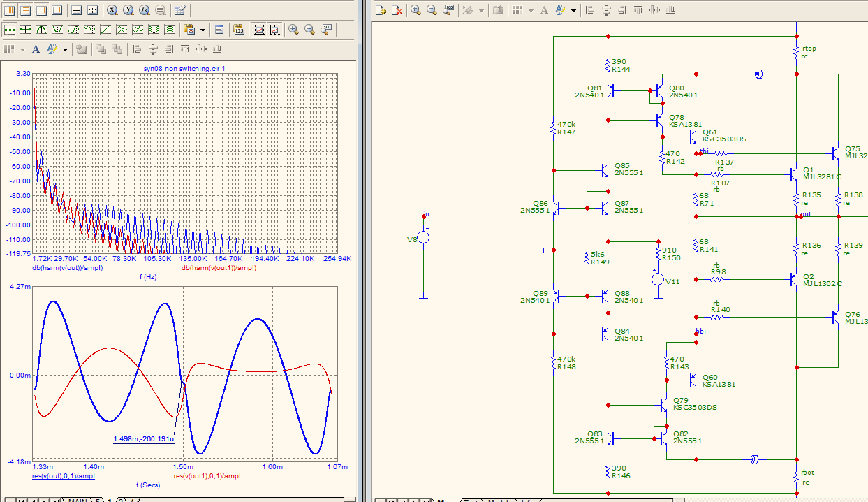Zoom in on the schematic window
This screenshot has width=868, height=502.
point(415,10)
